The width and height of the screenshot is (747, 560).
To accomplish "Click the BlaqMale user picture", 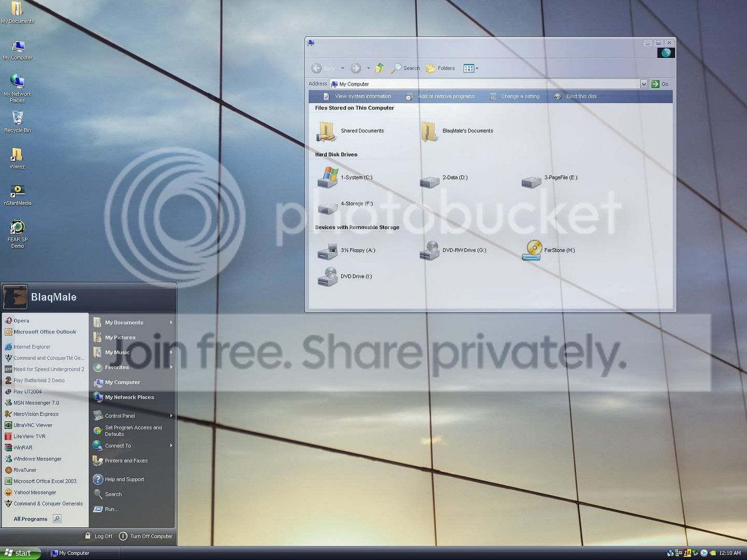I will (15, 297).
